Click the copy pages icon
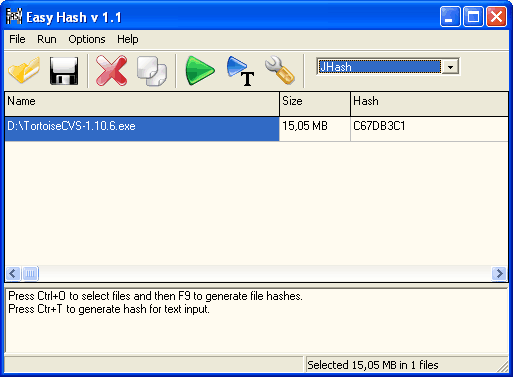The image size is (513, 377). point(152,71)
